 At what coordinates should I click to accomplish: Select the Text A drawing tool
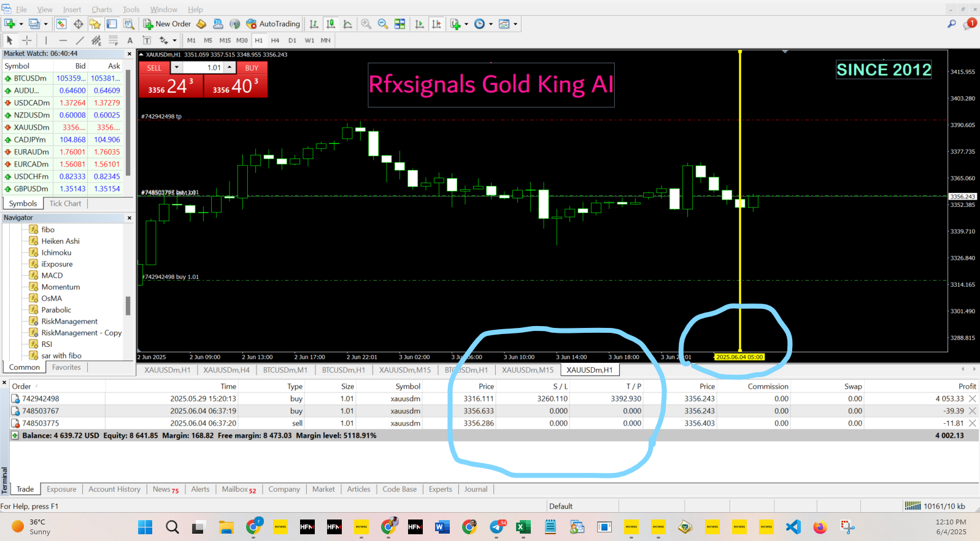click(130, 41)
